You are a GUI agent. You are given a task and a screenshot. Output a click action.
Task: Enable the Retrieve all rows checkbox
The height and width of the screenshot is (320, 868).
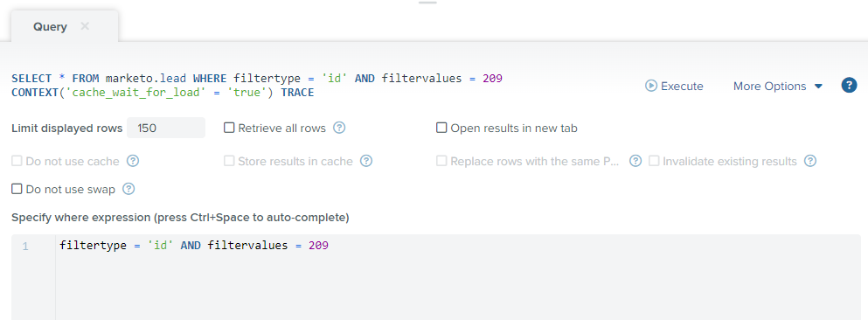coord(229,128)
